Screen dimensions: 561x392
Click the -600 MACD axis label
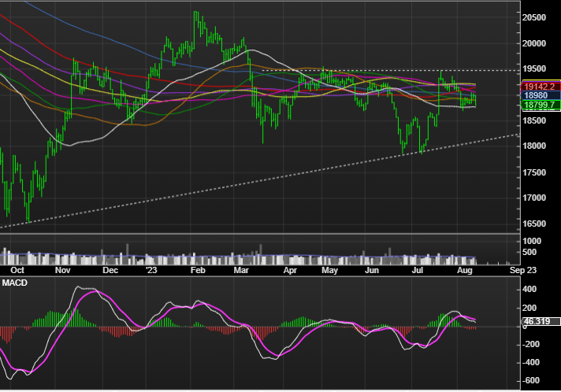(x=529, y=381)
